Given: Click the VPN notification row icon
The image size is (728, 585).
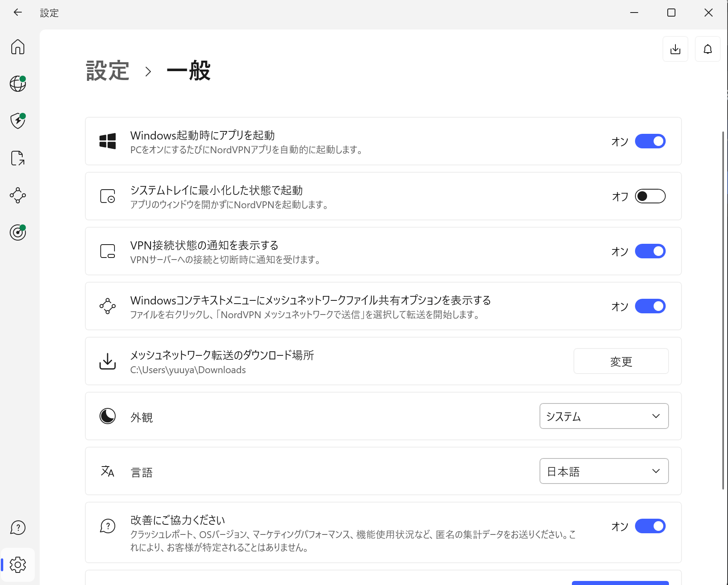Looking at the screenshot, I should (108, 251).
